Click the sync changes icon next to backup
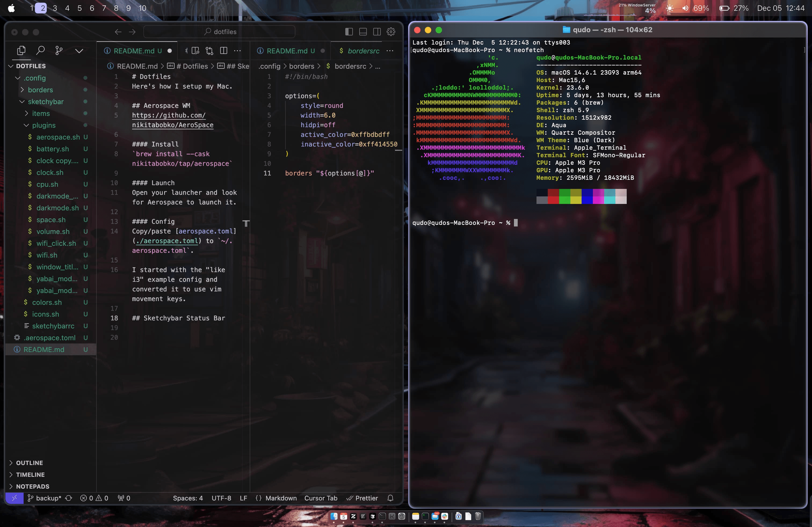This screenshot has width=812, height=527. click(68, 498)
